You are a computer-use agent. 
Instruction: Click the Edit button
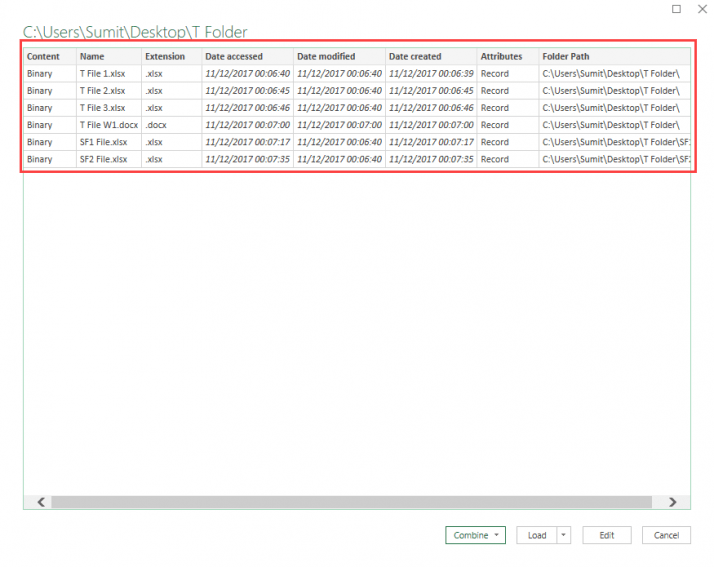[607, 535]
